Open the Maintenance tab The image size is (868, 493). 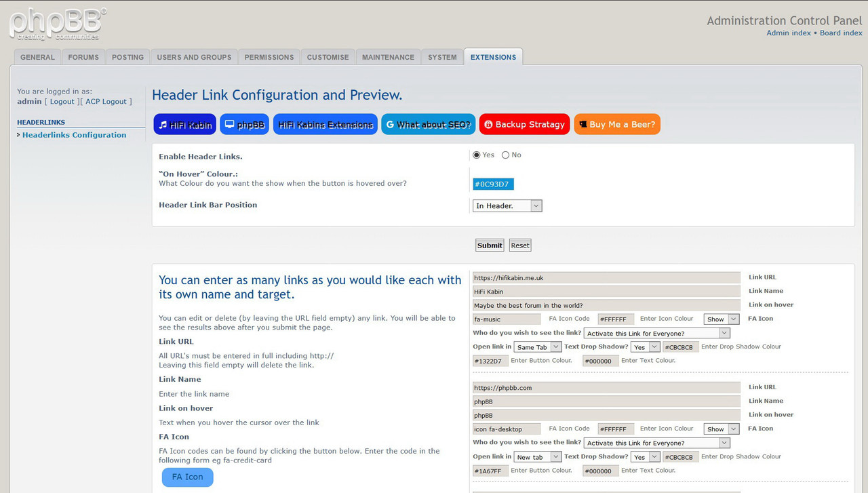[388, 57]
